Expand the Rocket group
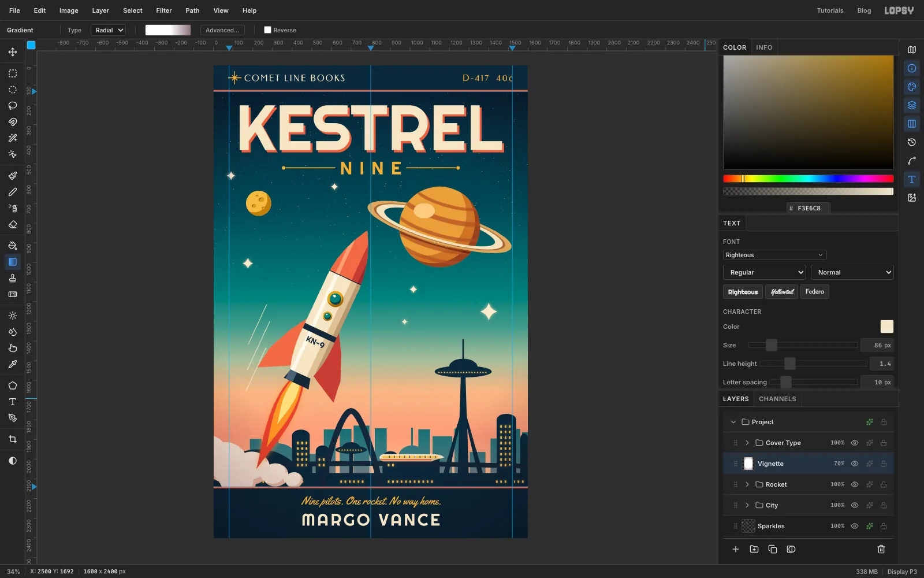The height and width of the screenshot is (578, 924). tap(747, 484)
